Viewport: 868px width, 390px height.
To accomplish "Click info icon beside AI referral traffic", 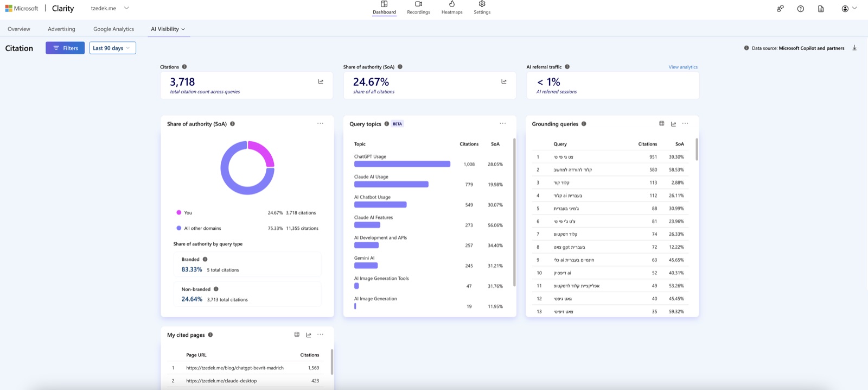I will point(567,67).
